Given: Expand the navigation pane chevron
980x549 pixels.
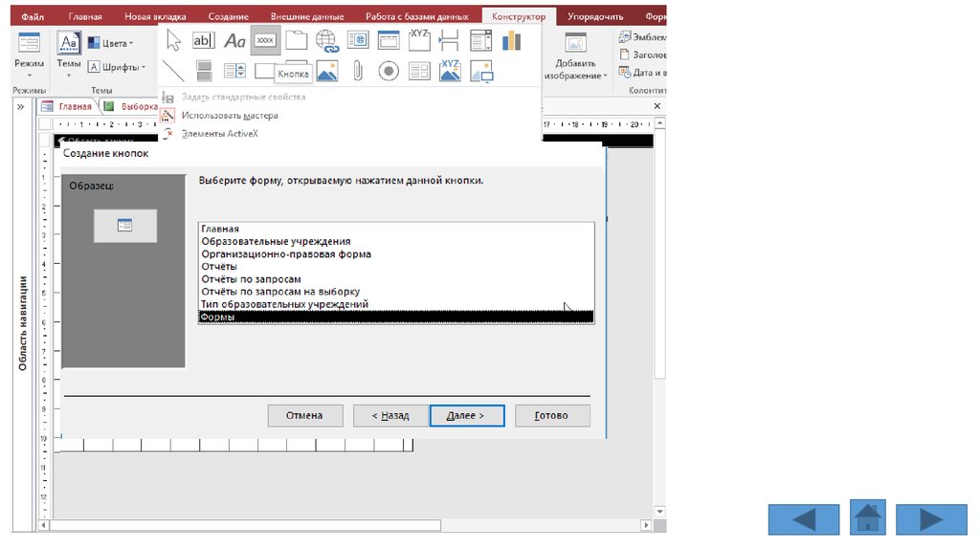Looking at the screenshot, I should (21, 107).
